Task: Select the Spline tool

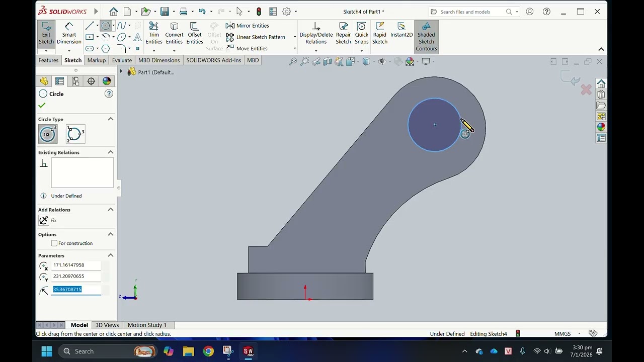Action: coord(121,26)
